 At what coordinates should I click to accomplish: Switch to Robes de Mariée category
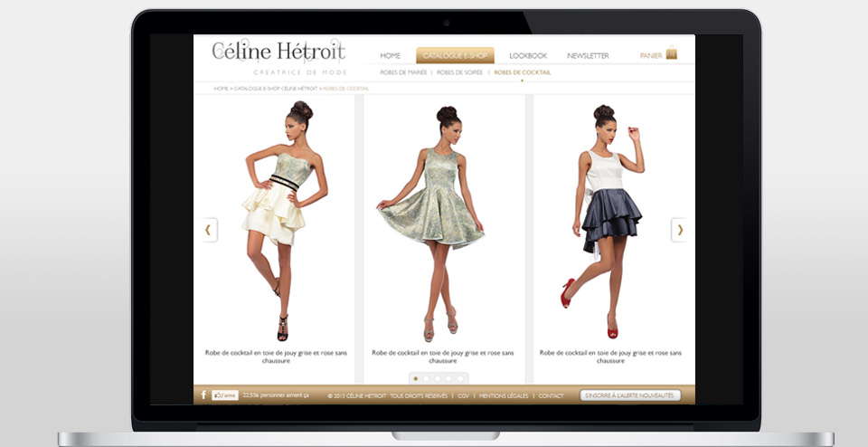point(403,72)
